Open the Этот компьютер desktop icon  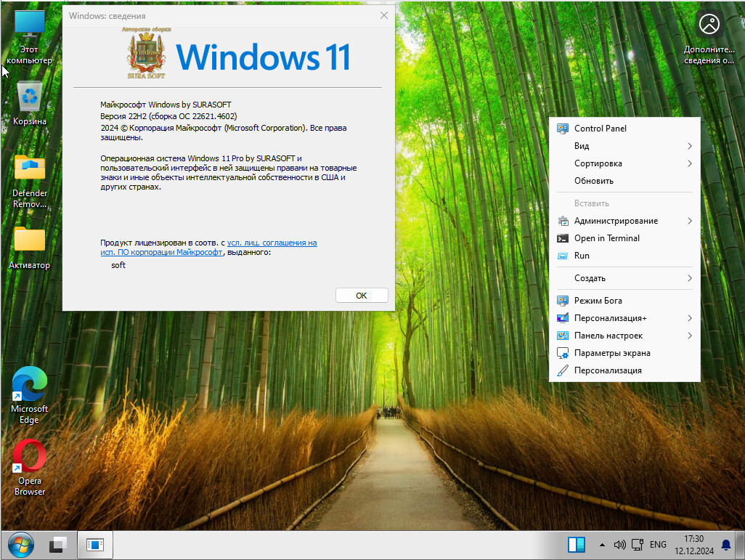click(x=30, y=37)
